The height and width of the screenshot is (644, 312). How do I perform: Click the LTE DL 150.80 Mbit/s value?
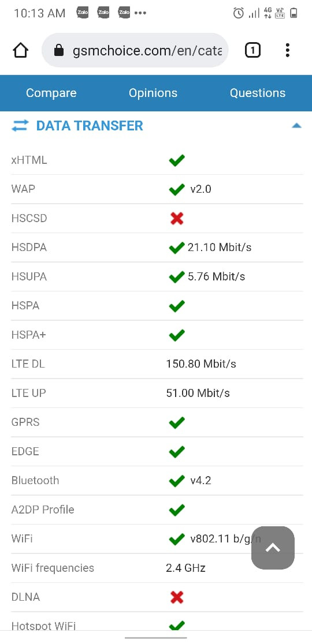201,364
